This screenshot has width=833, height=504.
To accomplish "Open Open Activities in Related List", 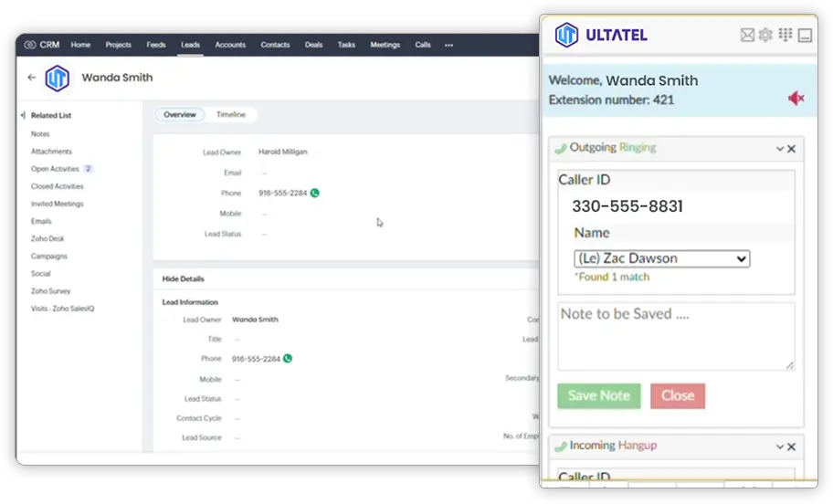I will [x=55, y=170].
